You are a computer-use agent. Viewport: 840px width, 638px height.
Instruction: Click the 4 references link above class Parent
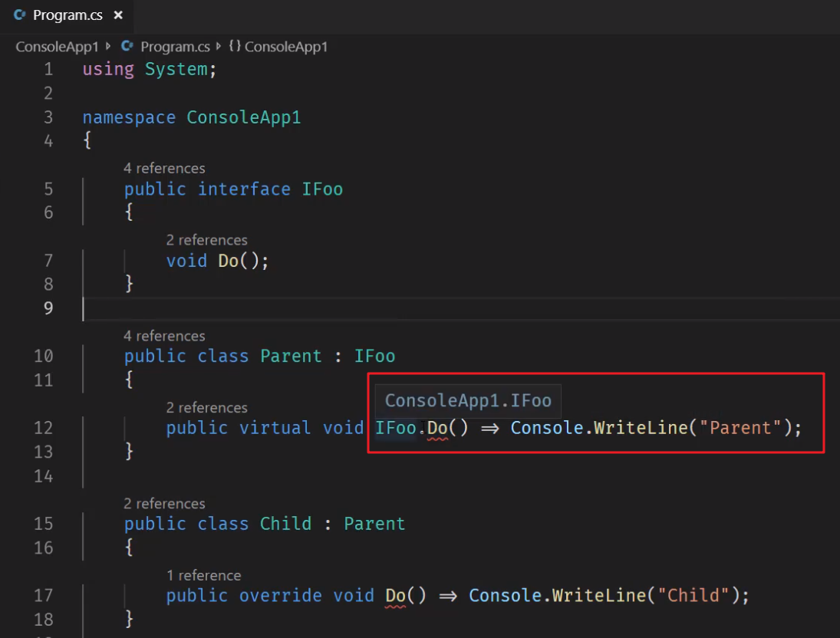pyautogui.click(x=164, y=336)
